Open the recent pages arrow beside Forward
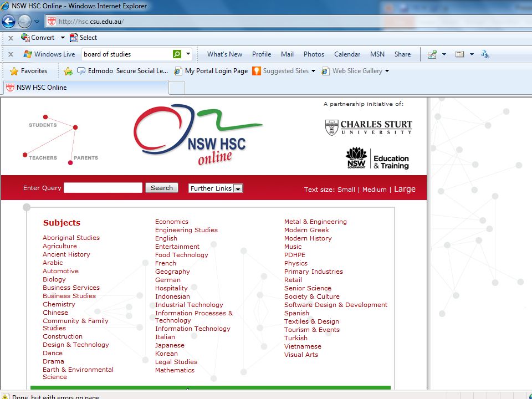 37,22
